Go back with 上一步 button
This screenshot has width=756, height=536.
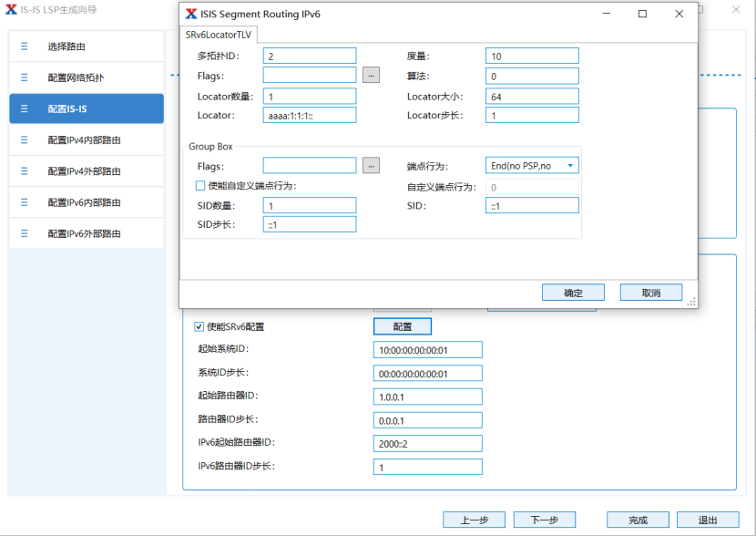(474, 520)
